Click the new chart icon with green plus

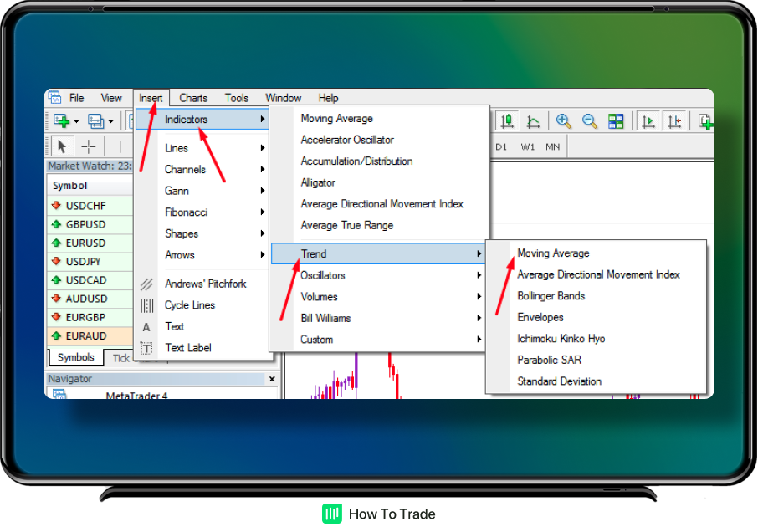click(62, 121)
